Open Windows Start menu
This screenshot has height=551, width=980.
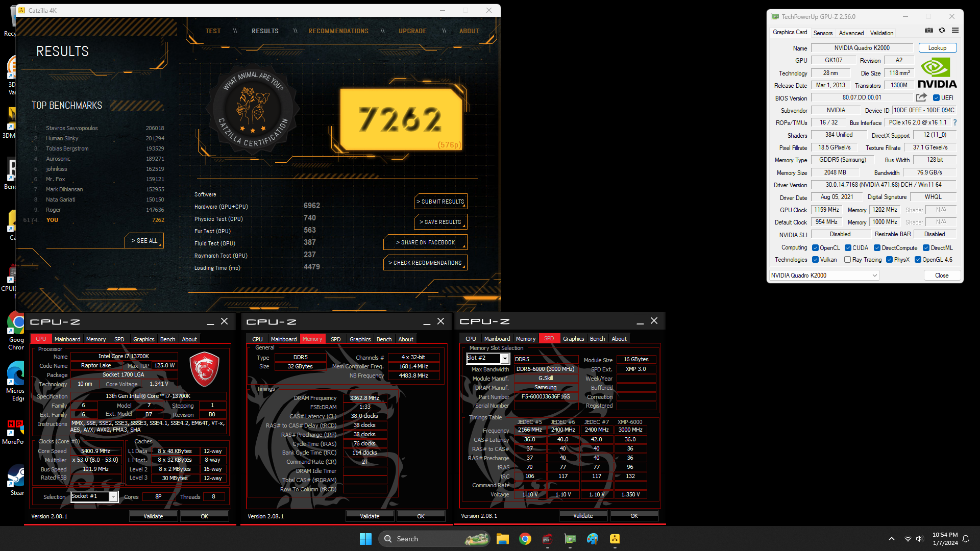point(365,539)
